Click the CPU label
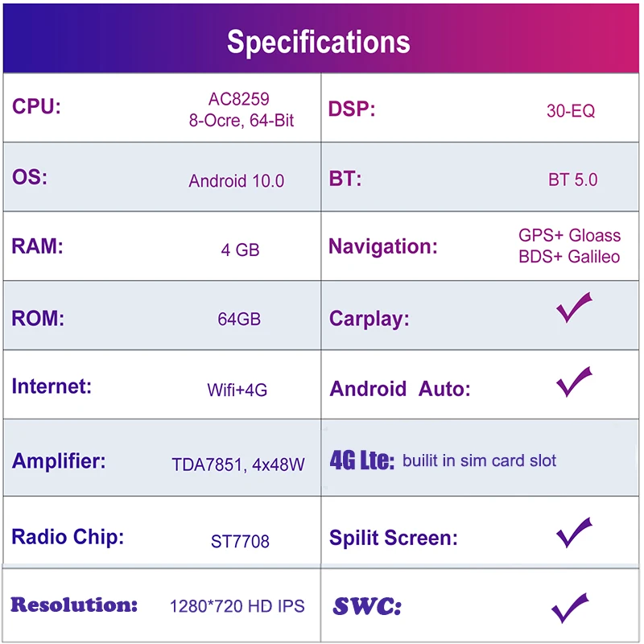The image size is (644, 644). coord(36,107)
